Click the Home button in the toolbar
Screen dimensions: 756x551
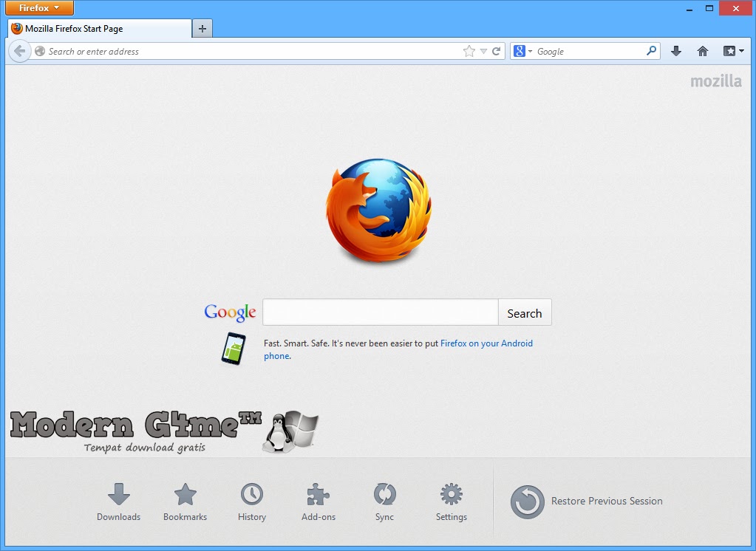pos(701,51)
